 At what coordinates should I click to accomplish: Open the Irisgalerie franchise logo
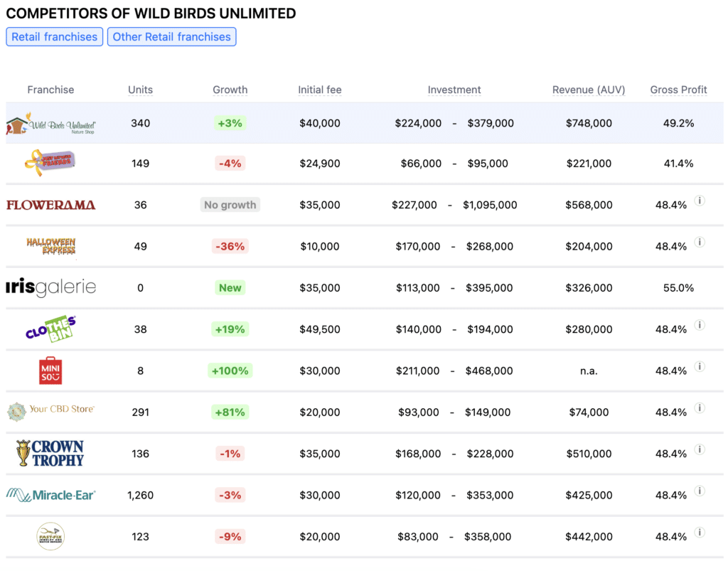pyautogui.click(x=50, y=287)
